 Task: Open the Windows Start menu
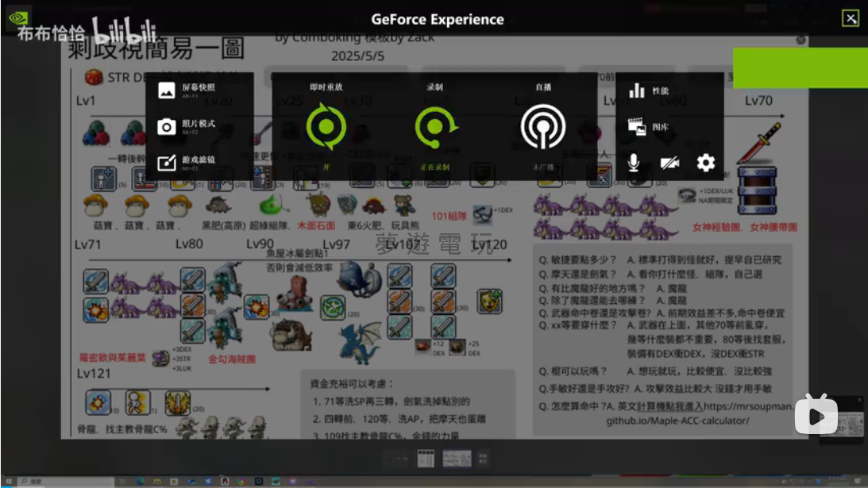tap(6, 481)
